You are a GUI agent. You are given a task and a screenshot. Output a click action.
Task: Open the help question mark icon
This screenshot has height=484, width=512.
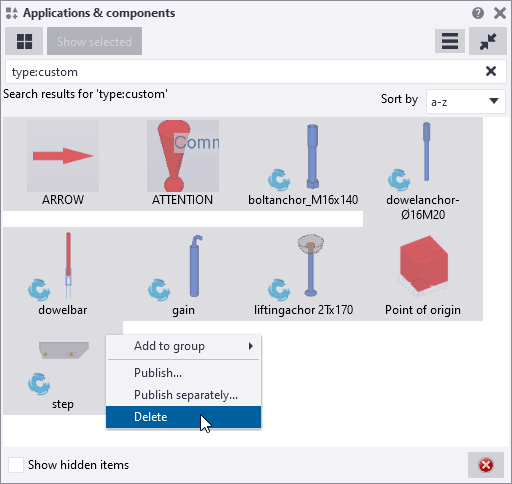point(478,13)
